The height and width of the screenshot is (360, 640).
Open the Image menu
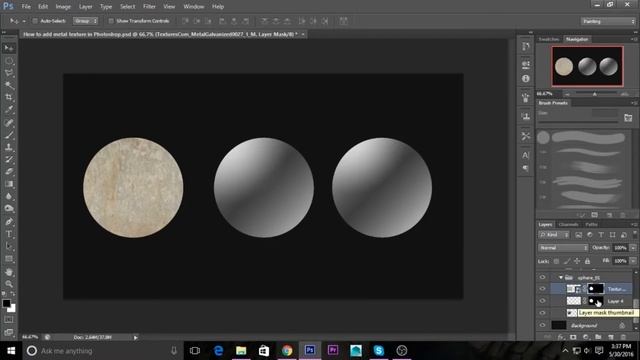(x=63, y=7)
